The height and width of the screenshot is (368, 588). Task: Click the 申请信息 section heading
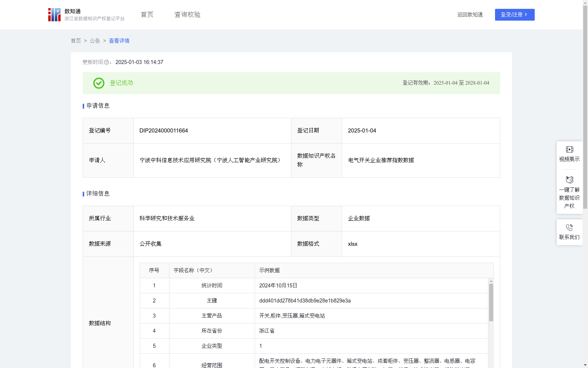(98, 106)
